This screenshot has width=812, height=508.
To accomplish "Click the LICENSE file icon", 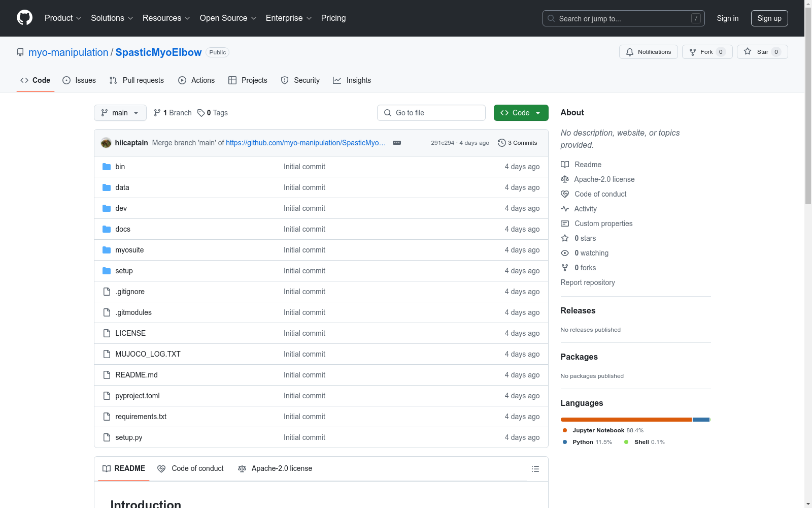I will [x=107, y=333].
